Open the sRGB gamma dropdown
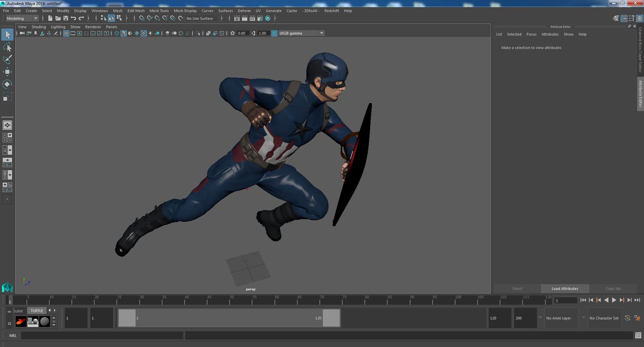The height and width of the screenshot is (347, 644). click(x=301, y=33)
